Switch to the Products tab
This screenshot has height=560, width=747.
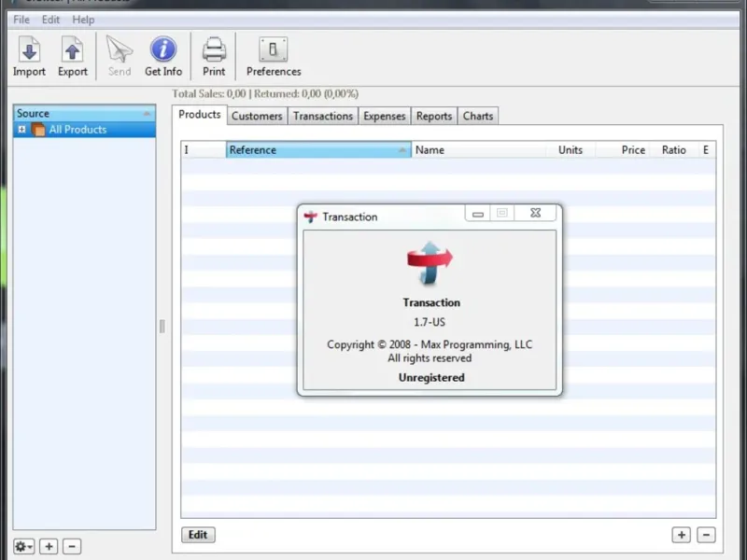(x=200, y=115)
